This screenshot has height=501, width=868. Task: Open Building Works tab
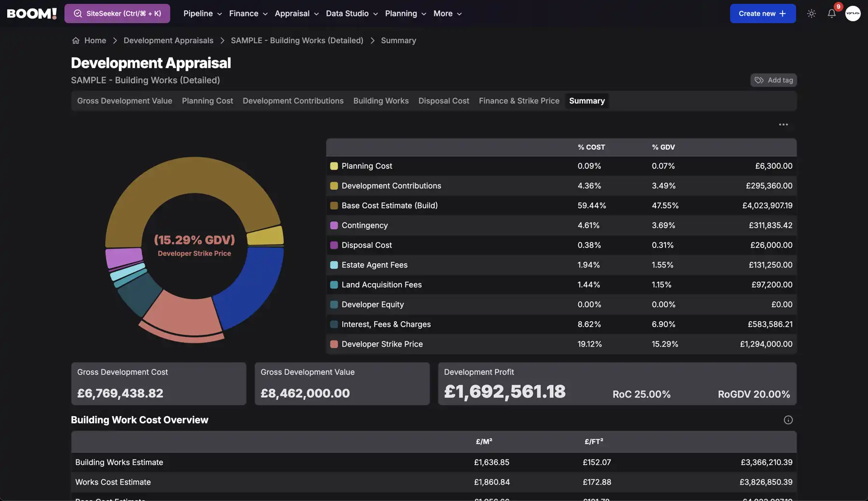coord(381,101)
